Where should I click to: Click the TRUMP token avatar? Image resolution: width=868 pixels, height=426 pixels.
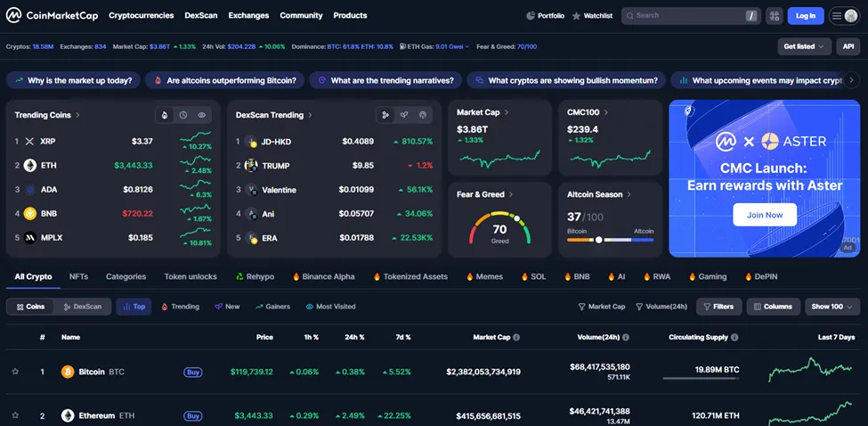pos(251,165)
